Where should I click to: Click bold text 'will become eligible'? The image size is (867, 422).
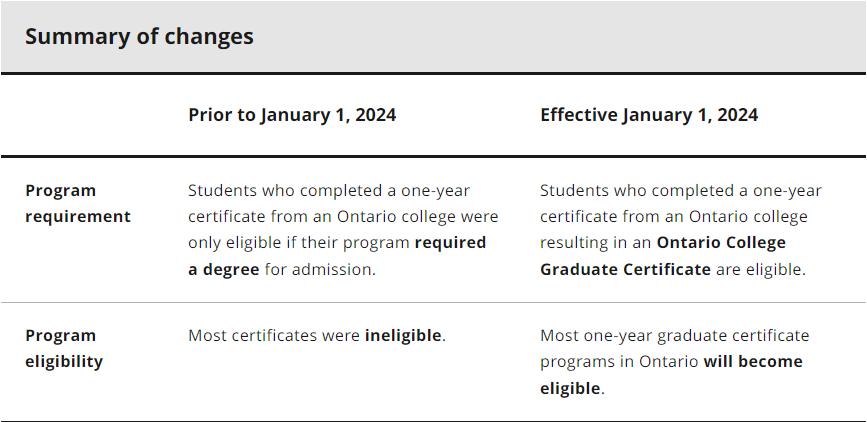tap(671, 374)
